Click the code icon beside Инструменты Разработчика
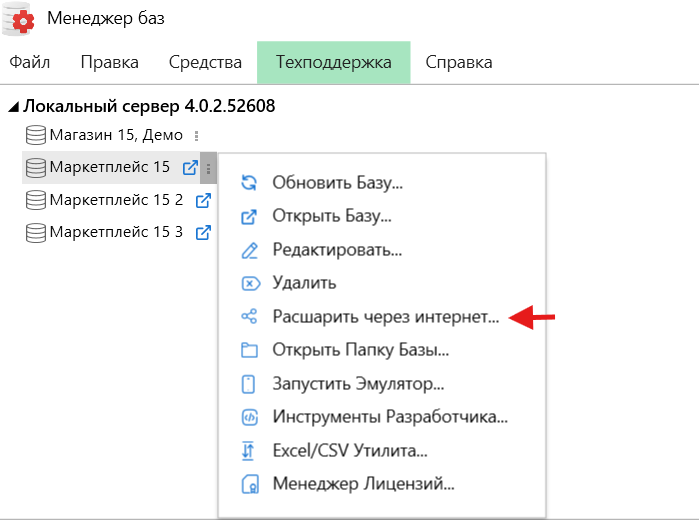This screenshot has height=520, width=699. [250, 417]
